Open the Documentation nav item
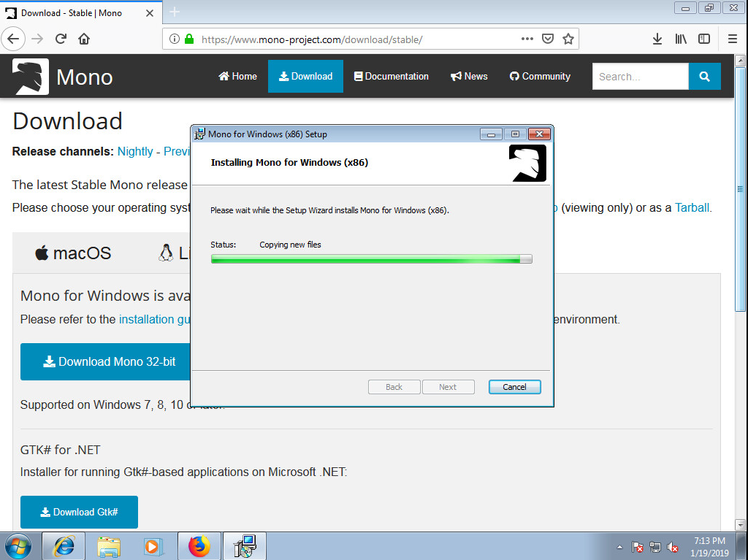The width and height of the screenshot is (748, 560). coord(392,77)
